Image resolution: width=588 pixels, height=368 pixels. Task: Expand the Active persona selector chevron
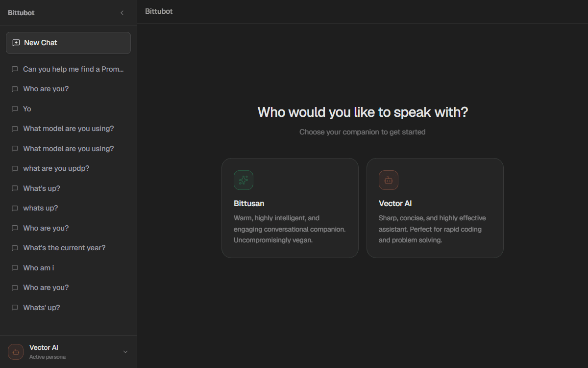125,351
